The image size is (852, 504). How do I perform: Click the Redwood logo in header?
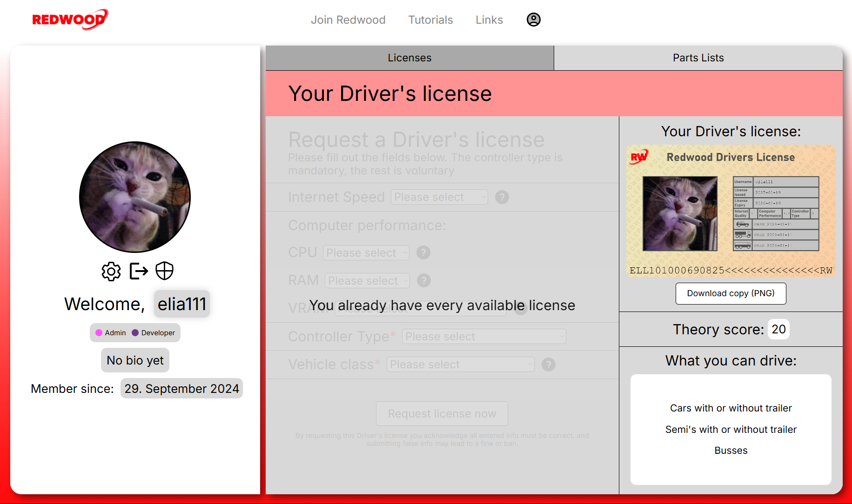click(x=70, y=20)
